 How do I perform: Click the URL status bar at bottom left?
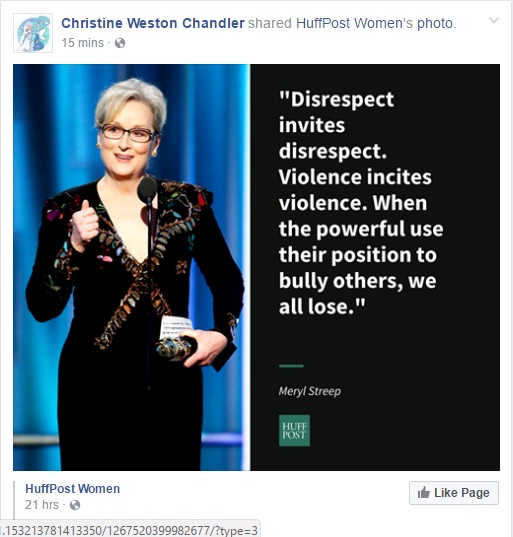(130, 529)
